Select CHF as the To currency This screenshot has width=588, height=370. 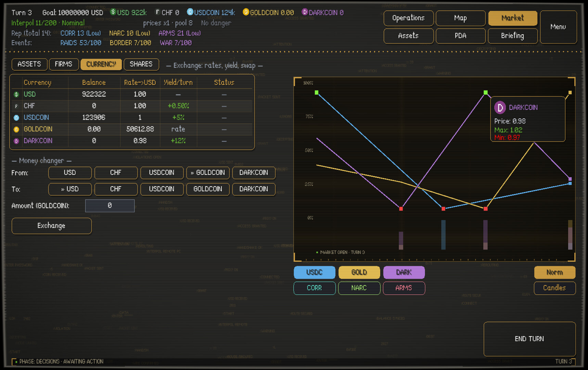[x=116, y=189]
